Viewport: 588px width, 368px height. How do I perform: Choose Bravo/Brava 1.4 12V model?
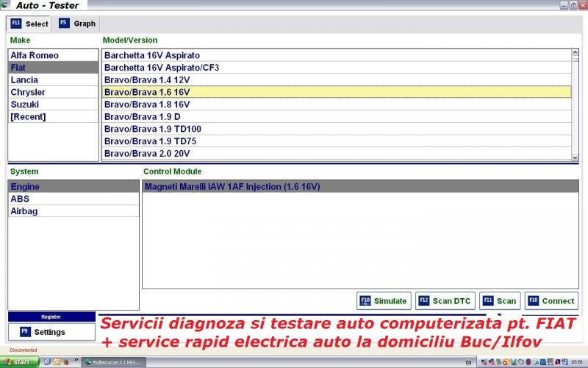337,80
